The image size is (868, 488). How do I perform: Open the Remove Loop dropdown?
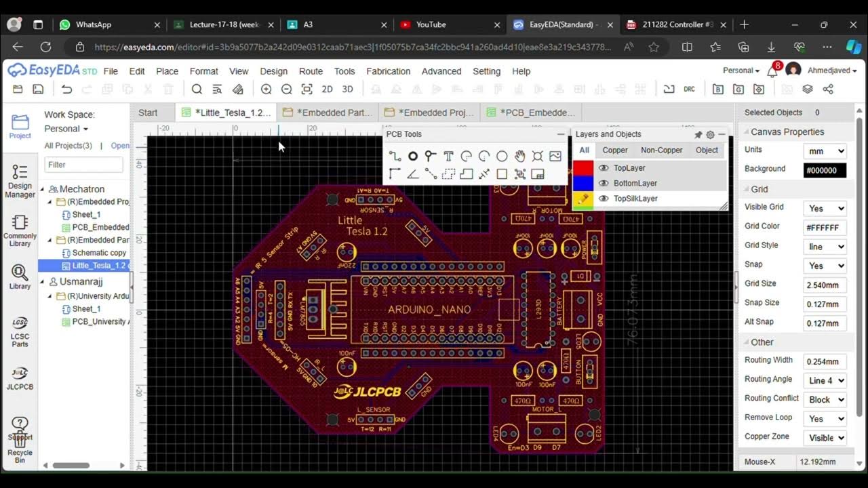pos(825,418)
